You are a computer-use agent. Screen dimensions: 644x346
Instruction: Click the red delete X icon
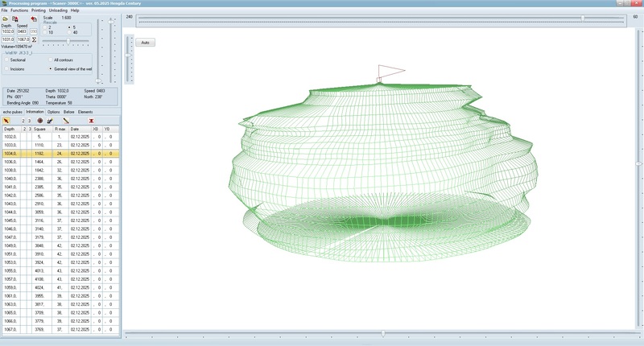tap(90, 120)
